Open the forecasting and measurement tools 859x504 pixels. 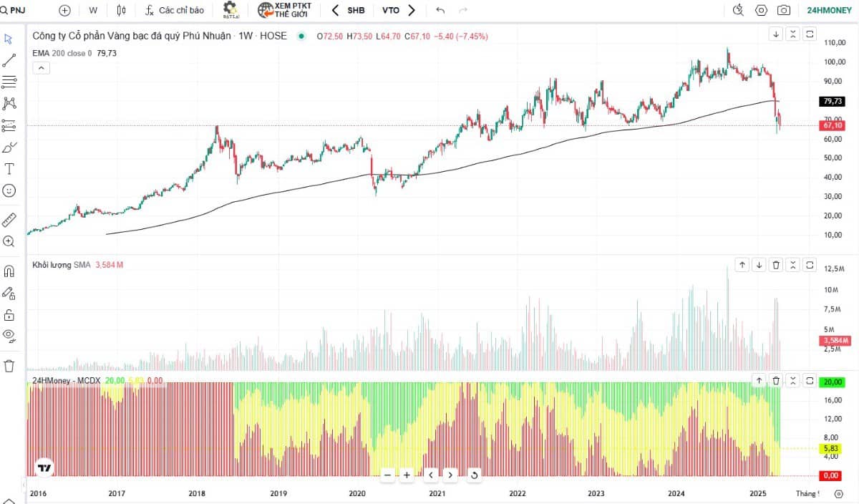pyautogui.click(x=9, y=126)
